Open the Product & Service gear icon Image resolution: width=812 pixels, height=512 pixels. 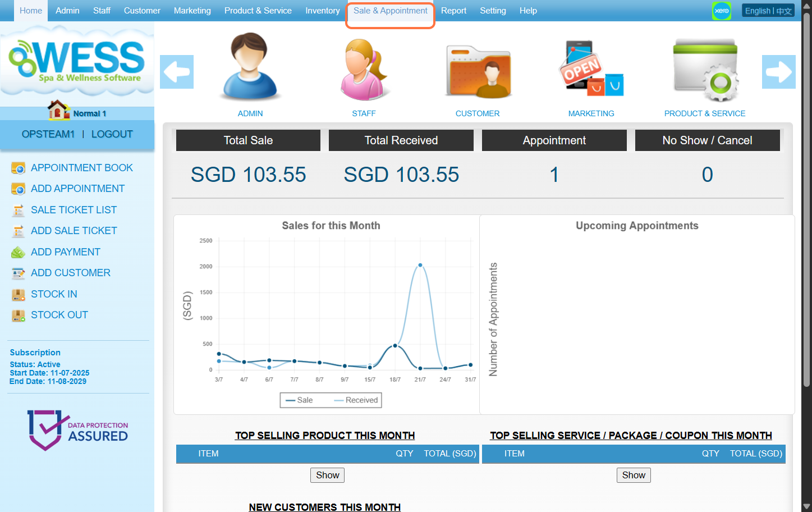[x=705, y=70]
